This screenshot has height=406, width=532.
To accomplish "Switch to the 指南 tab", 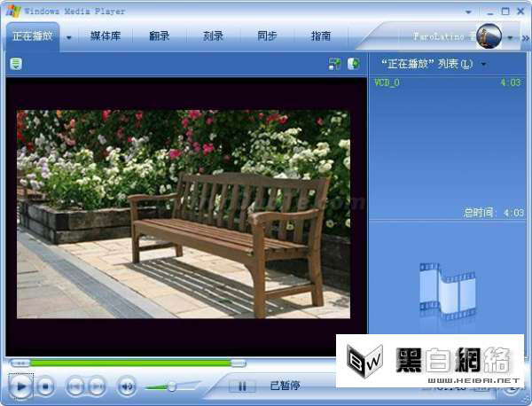I will coord(321,36).
